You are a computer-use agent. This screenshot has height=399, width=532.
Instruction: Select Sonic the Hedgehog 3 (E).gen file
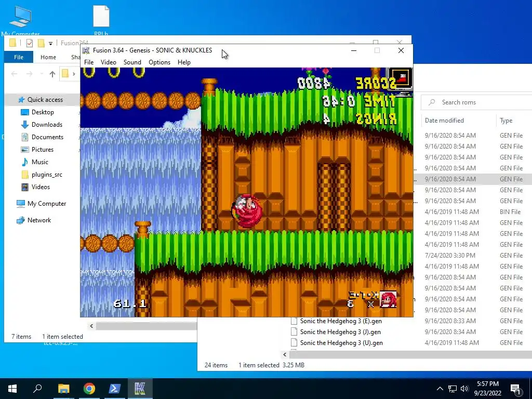341,321
